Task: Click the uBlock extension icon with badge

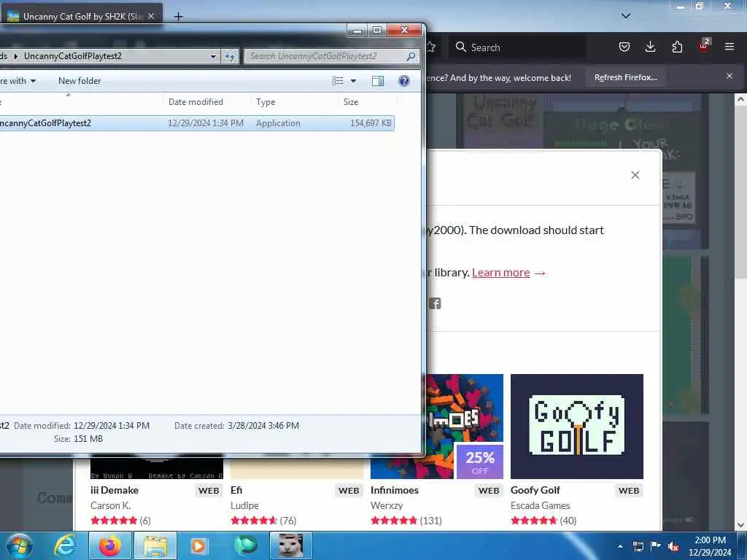Action: click(704, 46)
